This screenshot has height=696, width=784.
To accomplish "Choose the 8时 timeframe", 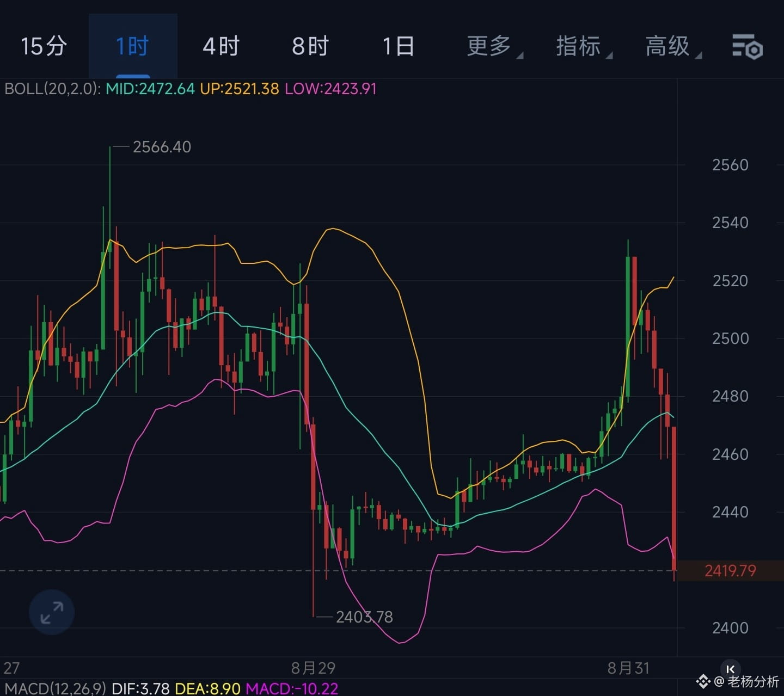I will (310, 46).
